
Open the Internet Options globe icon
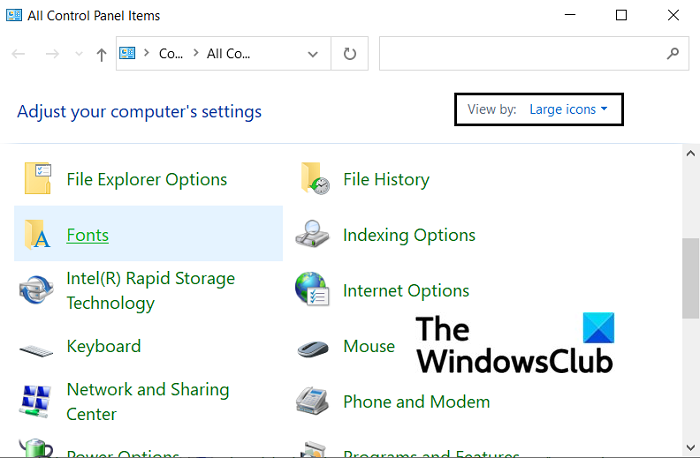[x=314, y=291]
